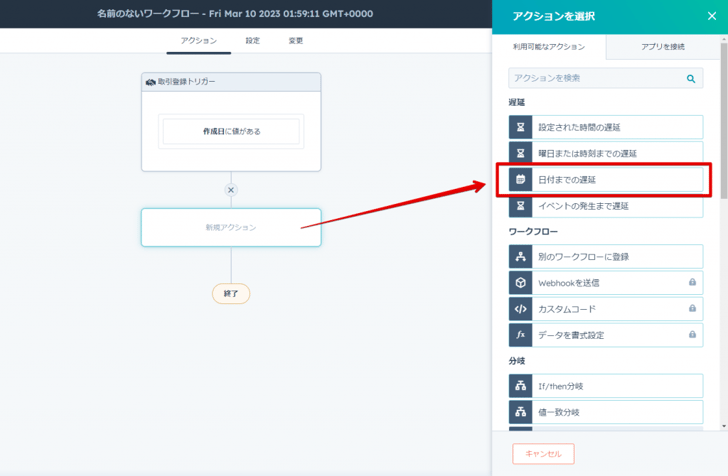The image size is (728, 476).
Task: Open the 変更 tab
Action: coord(296,41)
